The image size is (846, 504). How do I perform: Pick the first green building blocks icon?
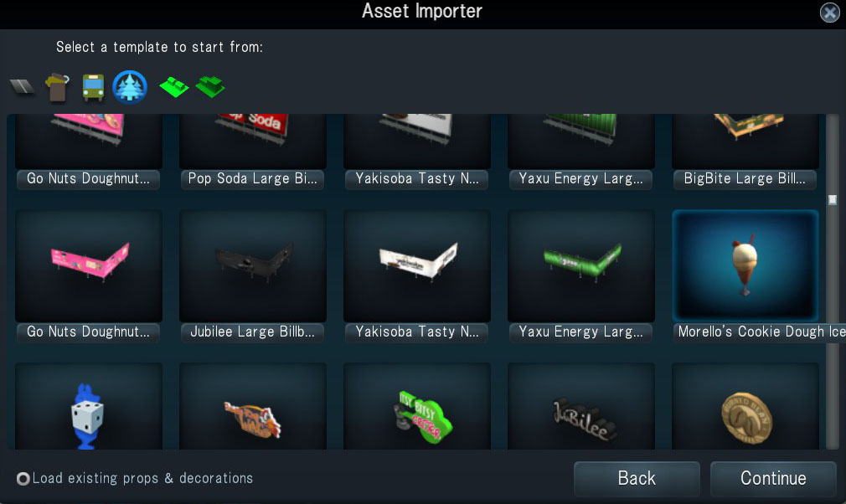tap(173, 87)
